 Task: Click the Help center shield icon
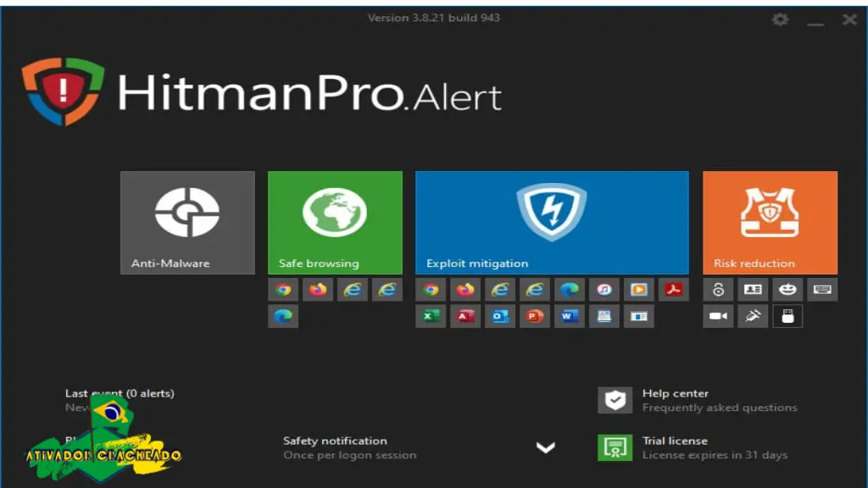[615, 400]
